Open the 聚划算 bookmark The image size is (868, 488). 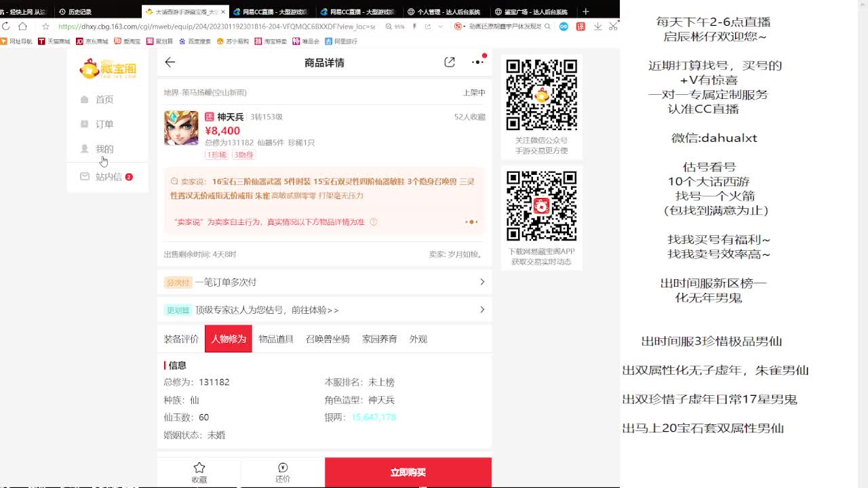point(160,41)
